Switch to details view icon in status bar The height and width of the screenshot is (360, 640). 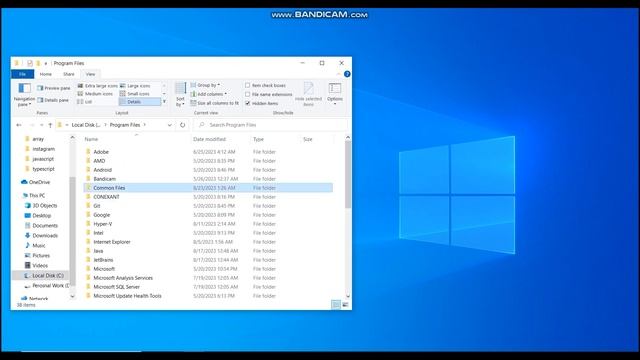[336, 304]
